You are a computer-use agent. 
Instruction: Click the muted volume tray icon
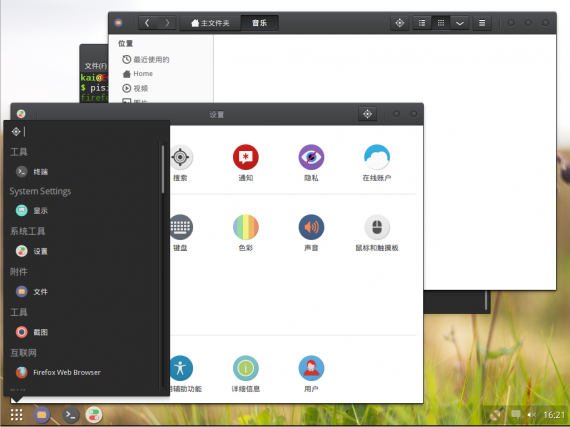point(532,415)
